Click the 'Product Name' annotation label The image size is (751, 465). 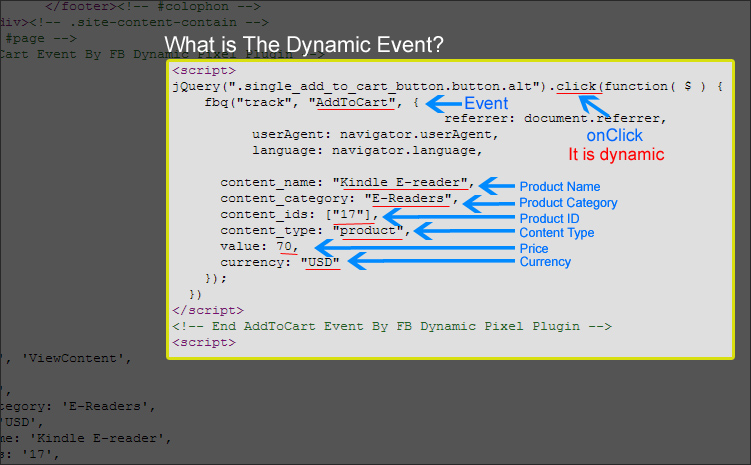point(560,187)
